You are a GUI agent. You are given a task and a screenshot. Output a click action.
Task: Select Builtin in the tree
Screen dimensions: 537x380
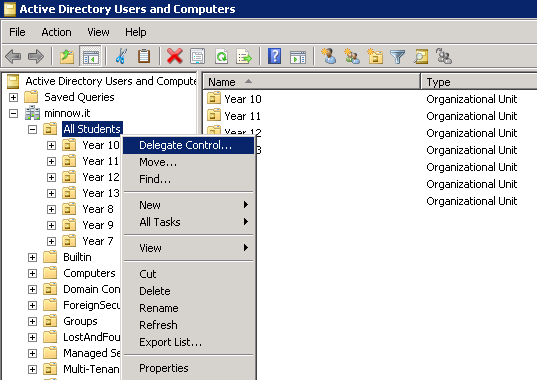click(x=77, y=257)
